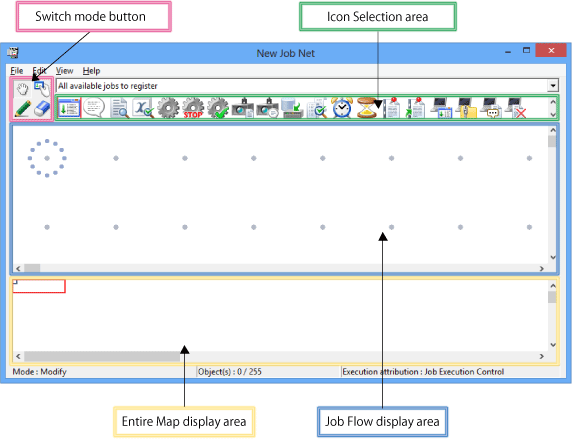Minimize the New Job Net window
572x439 pixels.
pos(508,52)
